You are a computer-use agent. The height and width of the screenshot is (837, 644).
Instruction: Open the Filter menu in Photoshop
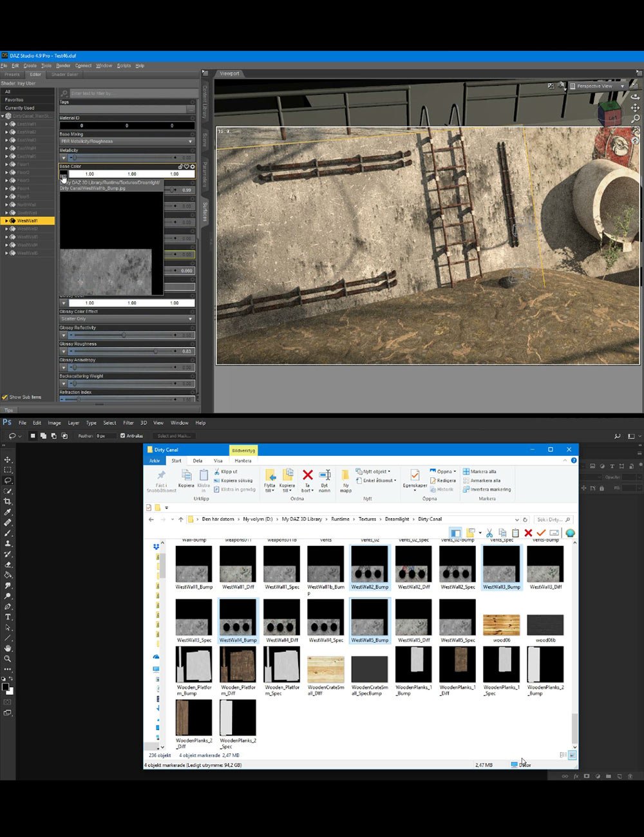128,423
